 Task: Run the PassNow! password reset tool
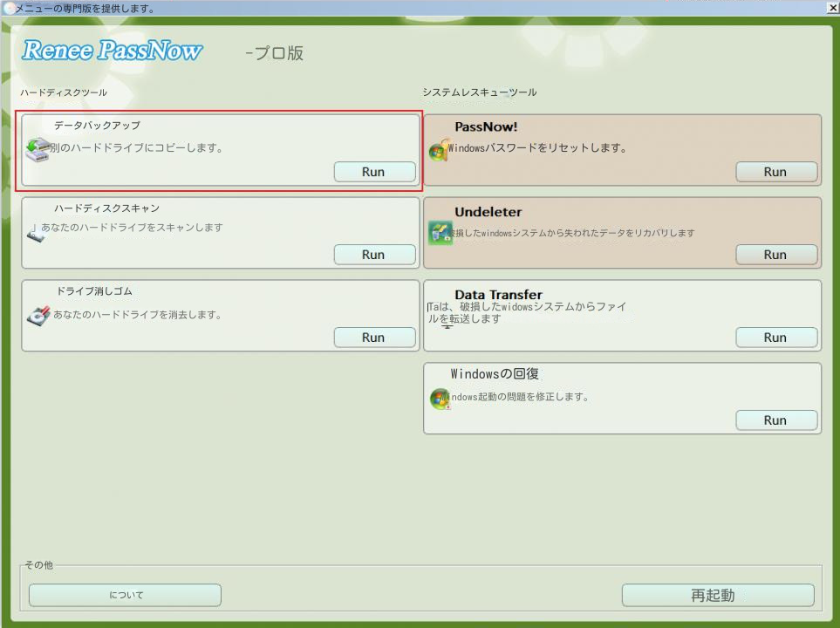point(775,172)
